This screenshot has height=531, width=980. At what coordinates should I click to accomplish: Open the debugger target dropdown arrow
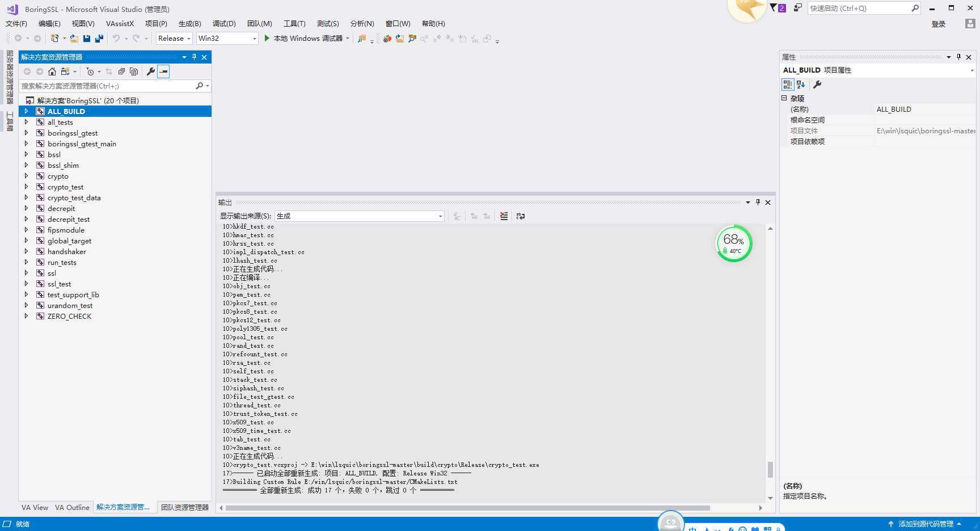[348, 38]
